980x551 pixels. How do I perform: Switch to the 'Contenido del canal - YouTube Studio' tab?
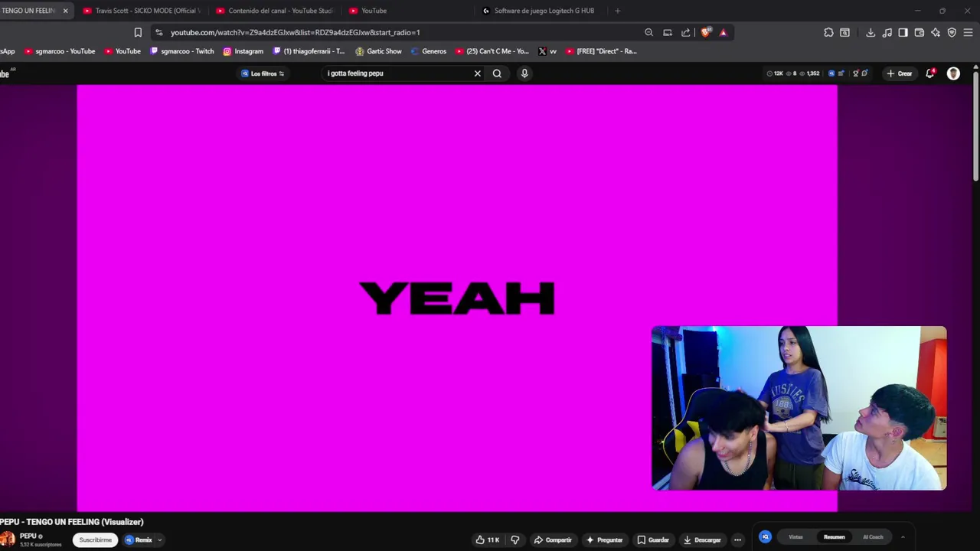[276, 11]
